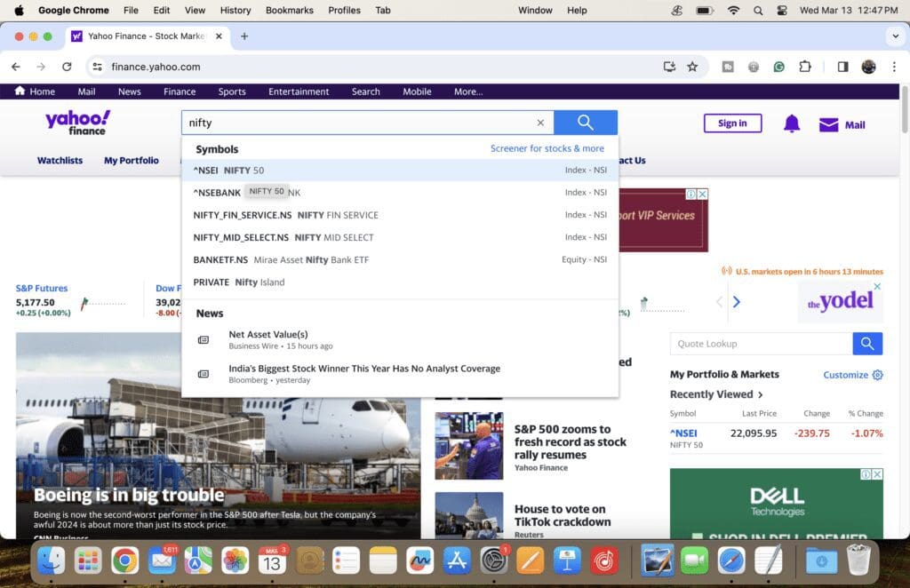
Task: Open Chrome three-dot menu
Action: click(894, 67)
